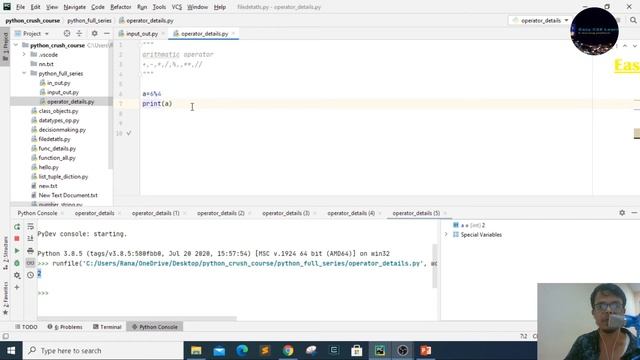This screenshot has width=640, height=360.
Task: Toggle tool window quick access icon in status bar
Action: click(5, 336)
